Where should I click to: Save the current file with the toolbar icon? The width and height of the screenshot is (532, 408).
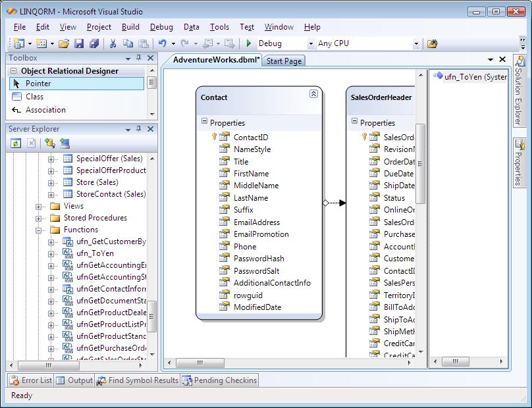coord(79,43)
